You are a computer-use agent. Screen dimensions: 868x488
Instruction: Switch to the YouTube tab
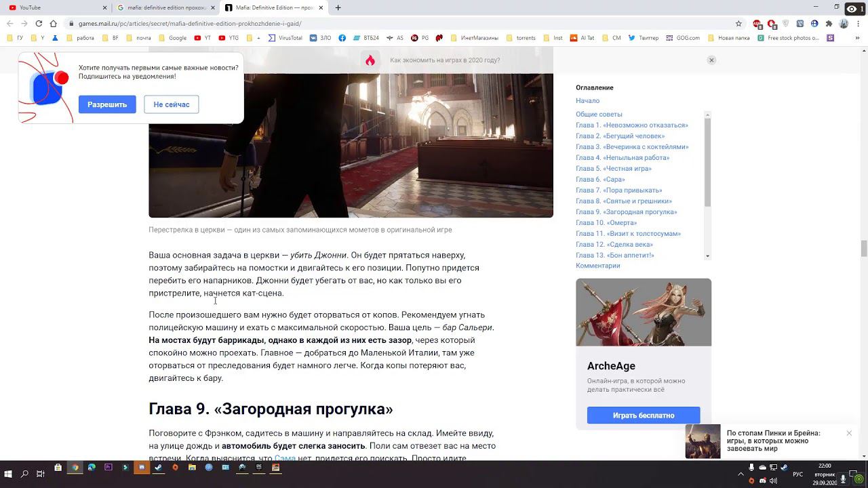tap(53, 7)
